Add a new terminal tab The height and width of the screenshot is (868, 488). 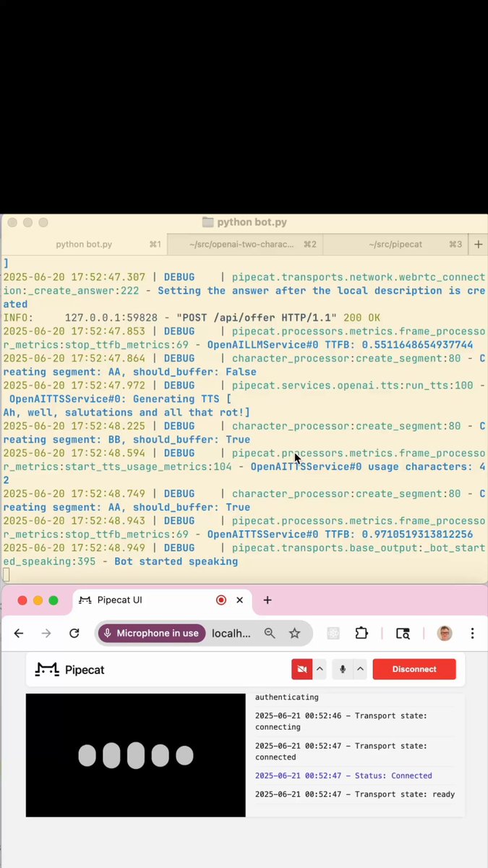pyautogui.click(x=478, y=244)
